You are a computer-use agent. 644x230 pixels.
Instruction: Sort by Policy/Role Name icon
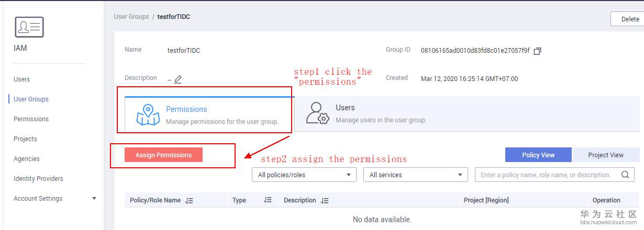click(190, 200)
